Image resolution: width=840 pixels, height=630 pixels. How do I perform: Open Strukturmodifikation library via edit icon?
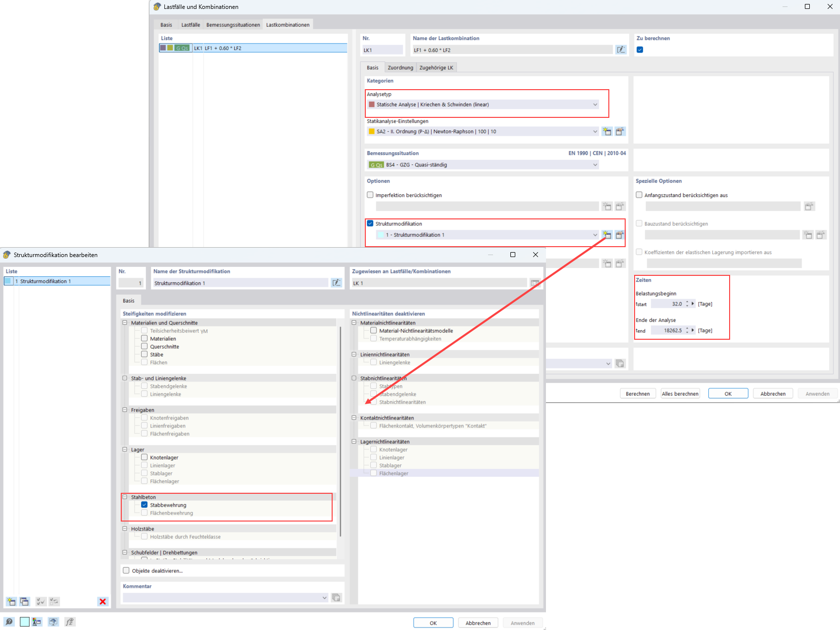(620, 235)
